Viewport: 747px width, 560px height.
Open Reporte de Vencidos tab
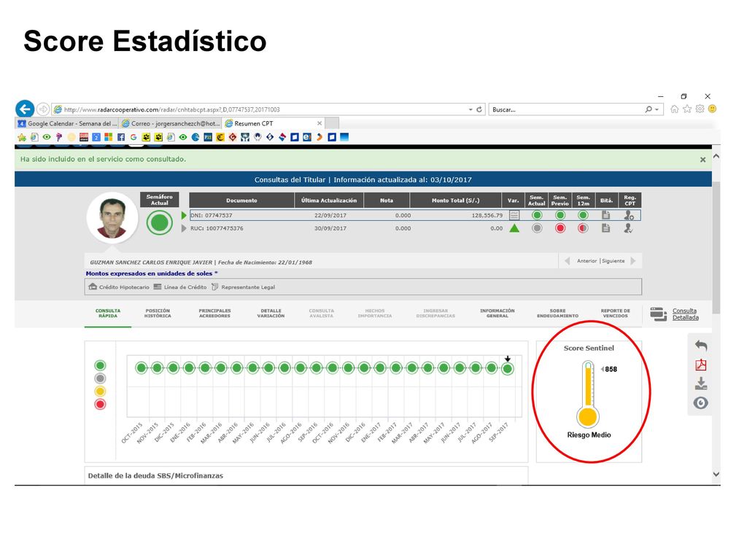click(616, 314)
